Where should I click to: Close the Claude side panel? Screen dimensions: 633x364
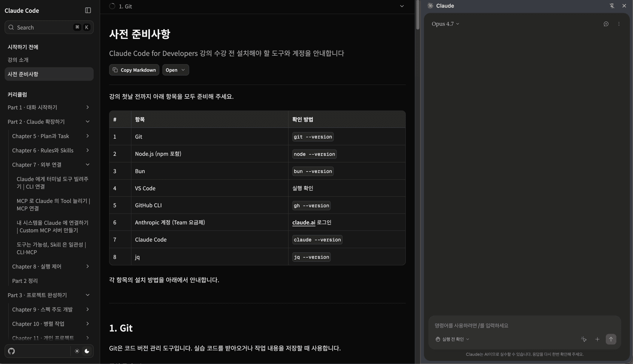click(624, 6)
